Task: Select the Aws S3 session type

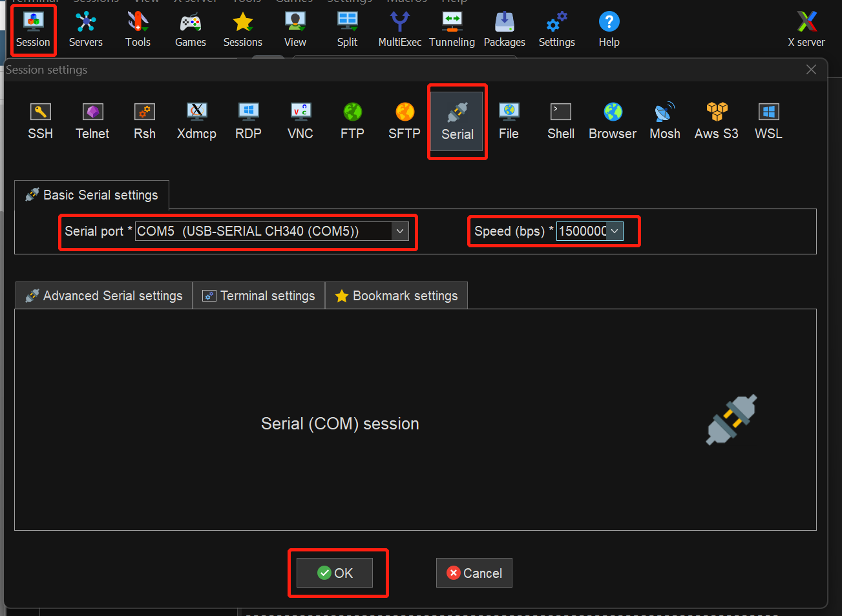Action: coord(717,121)
